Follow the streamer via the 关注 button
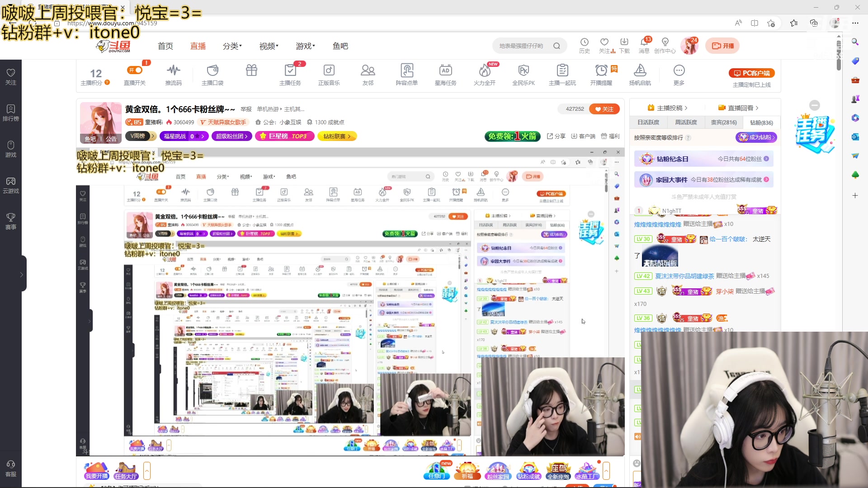The width and height of the screenshot is (868, 488). pos(604,109)
